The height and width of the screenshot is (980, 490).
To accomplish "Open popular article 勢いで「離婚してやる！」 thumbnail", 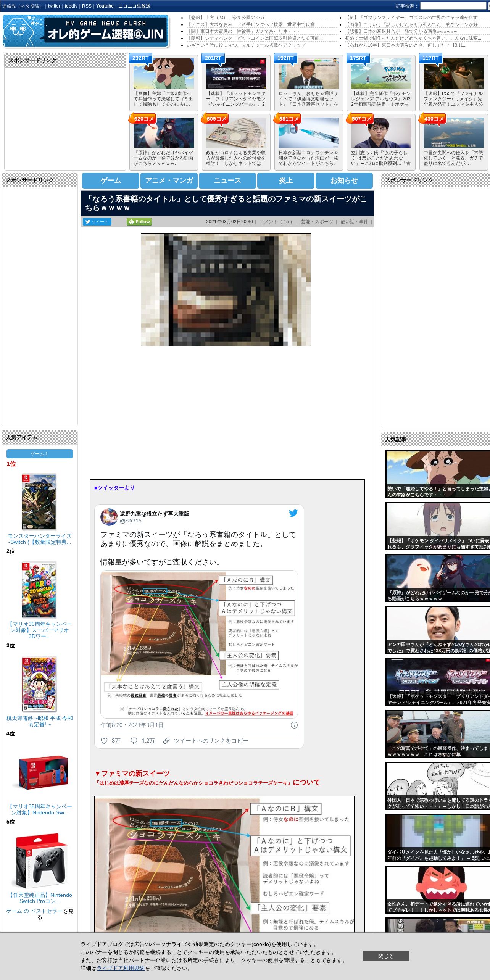I will [x=438, y=474].
